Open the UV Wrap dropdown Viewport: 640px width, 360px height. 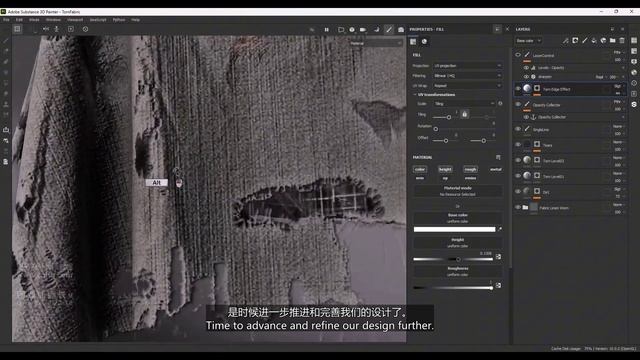[x=468, y=86]
